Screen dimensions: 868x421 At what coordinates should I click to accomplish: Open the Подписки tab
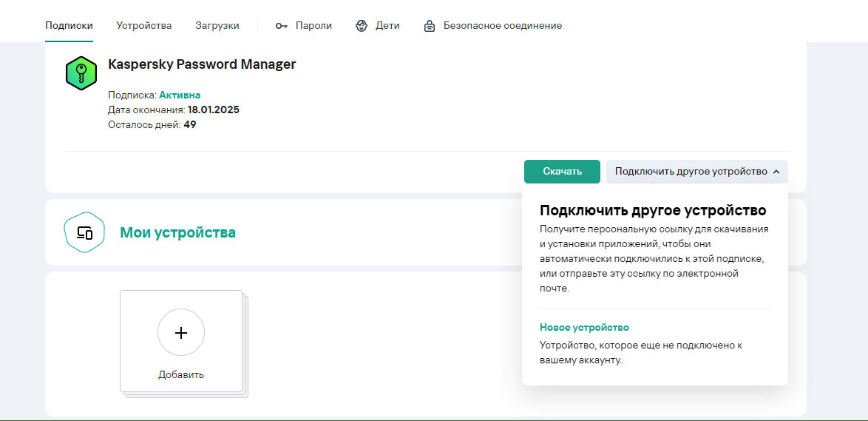pyautogui.click(x=69, y=25)
